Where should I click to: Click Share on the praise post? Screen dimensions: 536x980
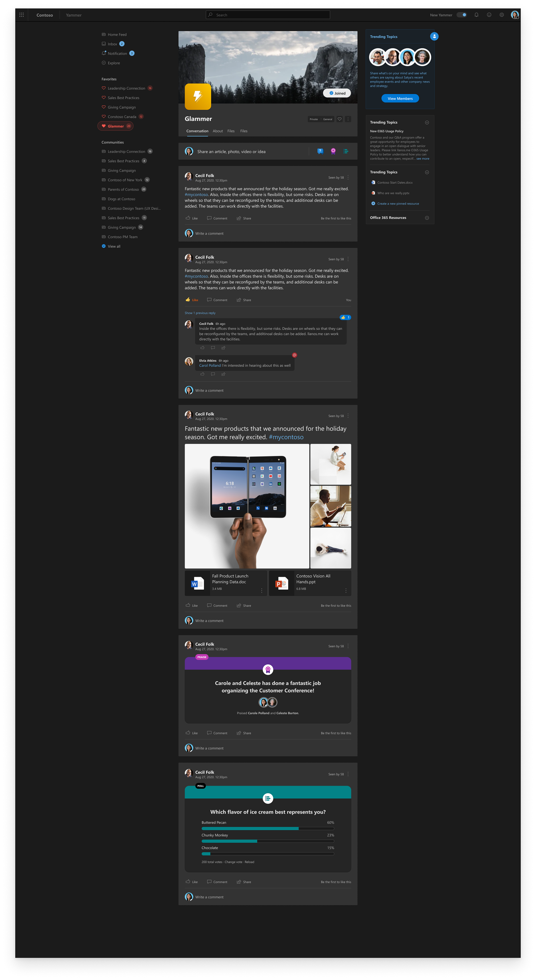click(244, 733)
